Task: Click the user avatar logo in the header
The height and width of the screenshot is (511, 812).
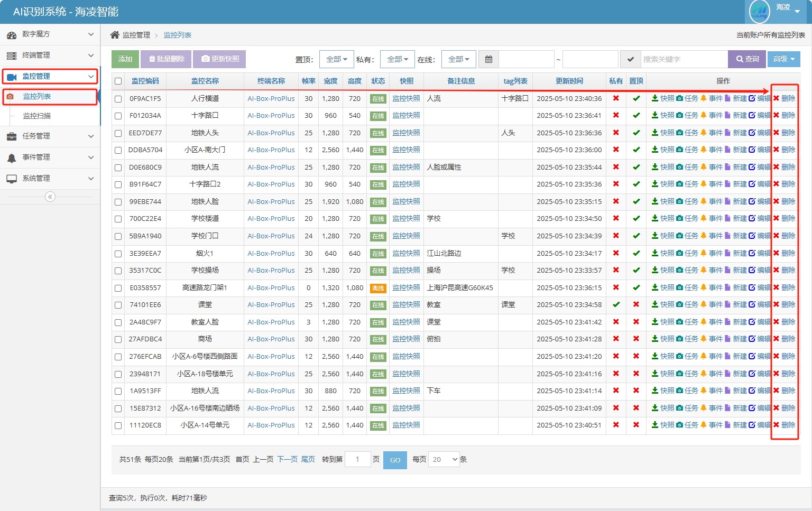Action: coord(760,11)
